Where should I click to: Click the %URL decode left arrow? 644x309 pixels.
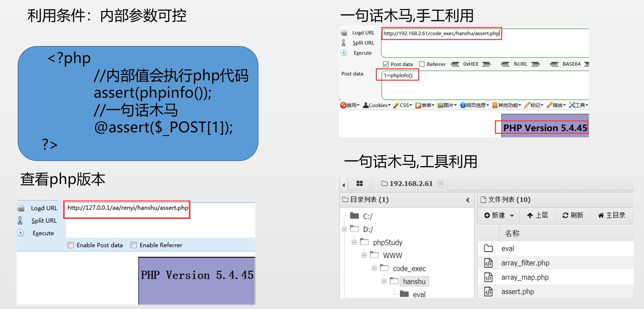click(x=505, y=64)
